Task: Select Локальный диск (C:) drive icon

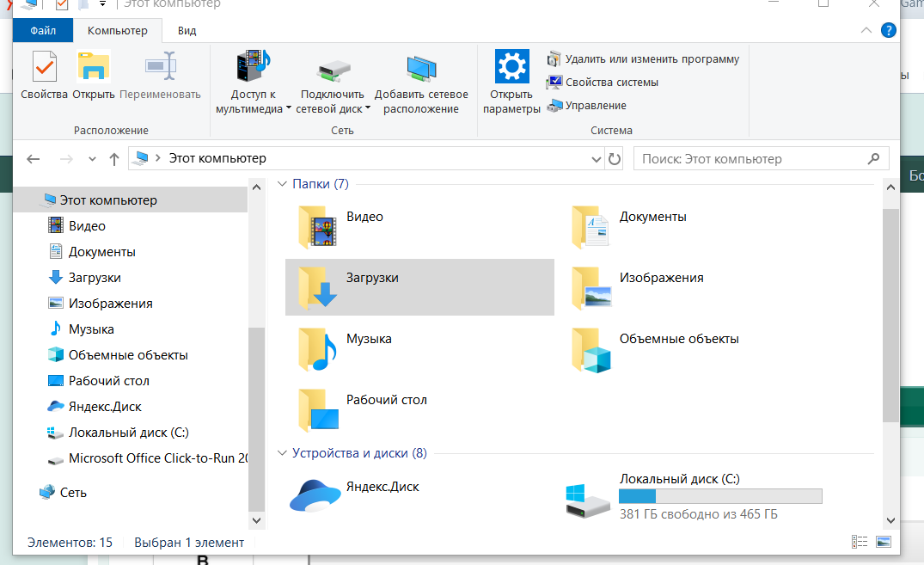Action: click(x=588, y=501)
